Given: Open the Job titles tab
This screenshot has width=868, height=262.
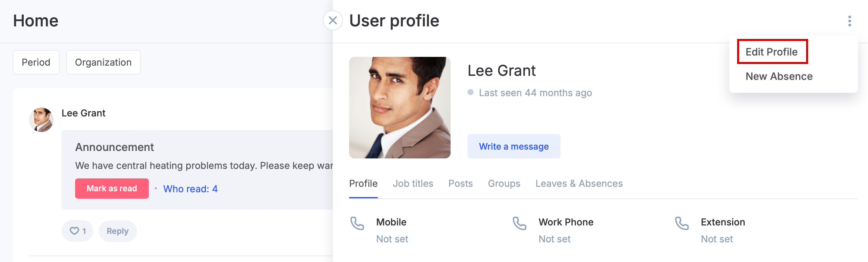Looking at the screenshot, I should [x=413, y=183].
